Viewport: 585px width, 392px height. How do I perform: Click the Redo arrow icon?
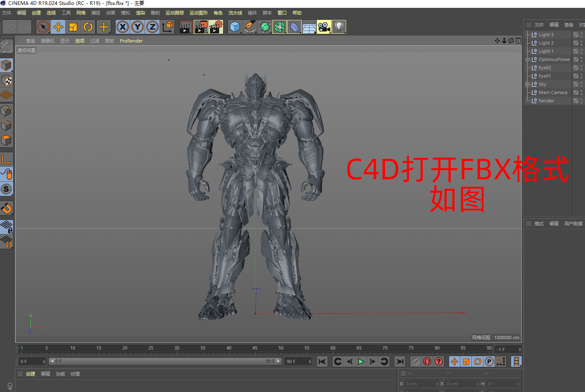(x=24, y=27)
